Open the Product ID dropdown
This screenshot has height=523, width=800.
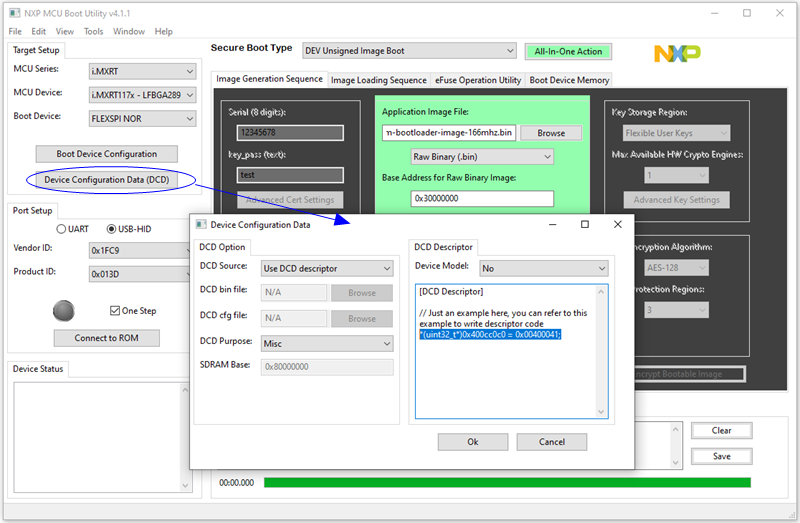141,274
